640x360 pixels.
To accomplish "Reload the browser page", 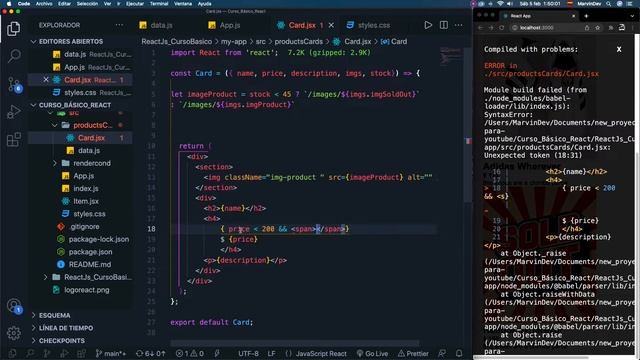I will click(502, 28).
